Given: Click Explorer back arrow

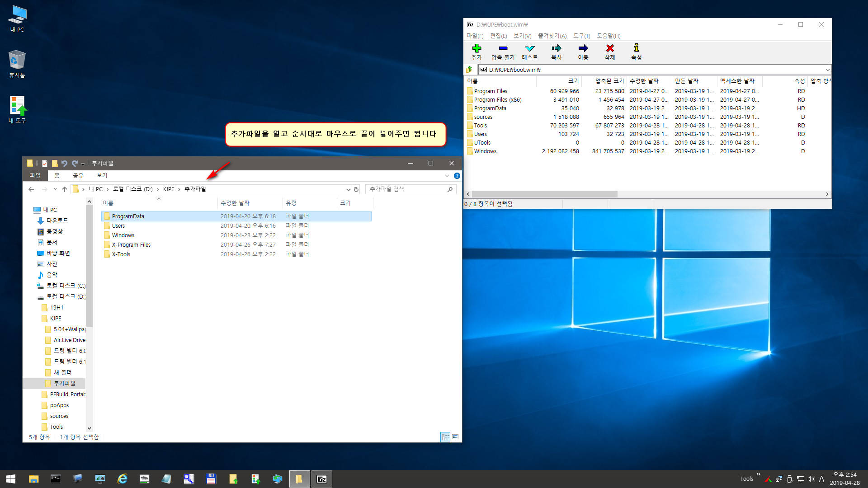Looking at the screenshot, I should 31,189.
